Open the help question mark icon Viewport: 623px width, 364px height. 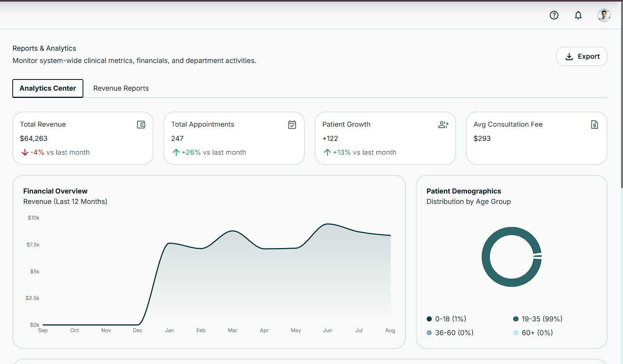pyautogui.click(x=554, y=15)
